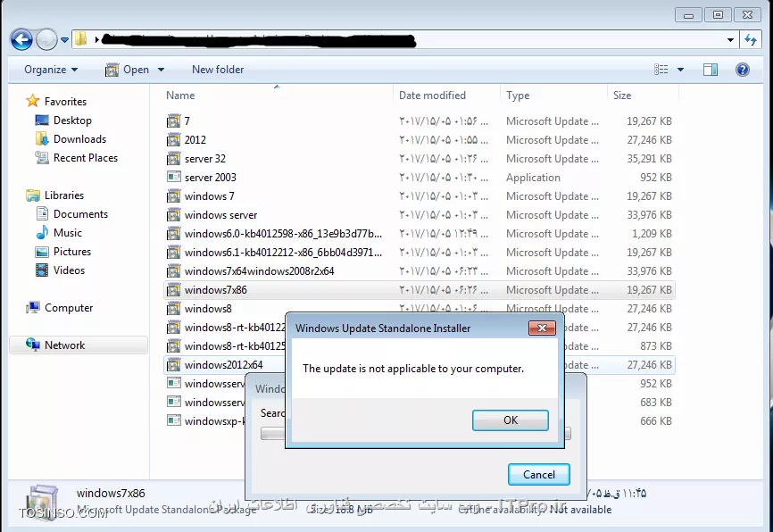Click the Computer icon in navigation pane
773x532 pixels.
[32, 307]
